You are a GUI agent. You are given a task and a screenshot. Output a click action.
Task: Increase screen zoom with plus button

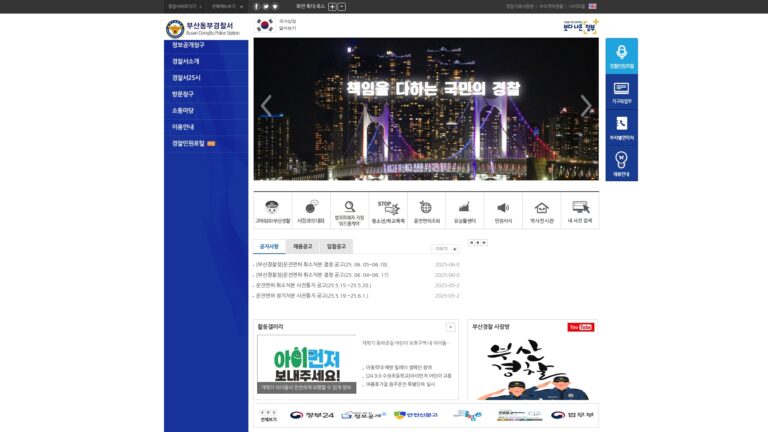coord(332,6)
